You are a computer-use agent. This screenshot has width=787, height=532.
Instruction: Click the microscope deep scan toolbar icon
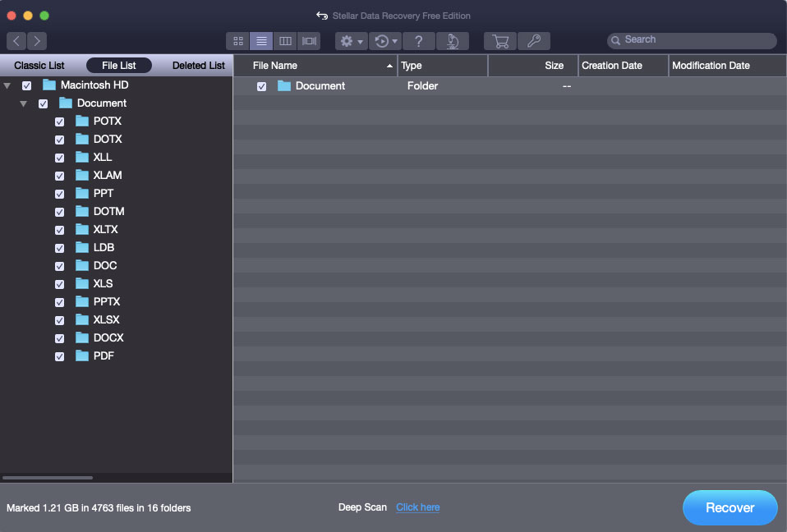coord(453,41)
